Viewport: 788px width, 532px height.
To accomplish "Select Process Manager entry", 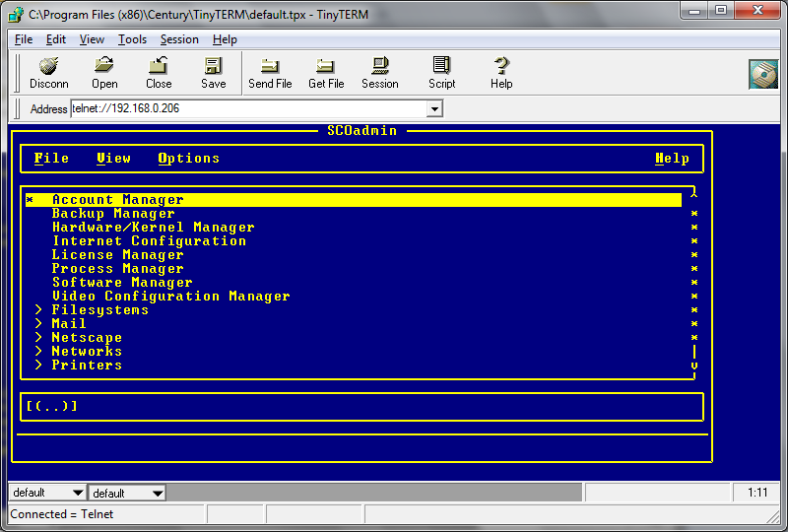I will click(x=117, y=269).
